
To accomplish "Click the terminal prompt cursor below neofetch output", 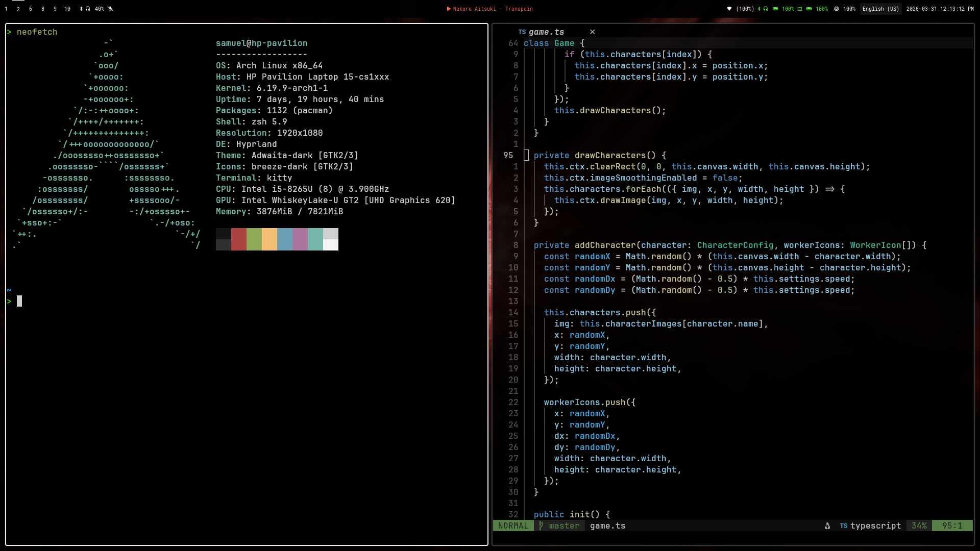I will tap(19, 301).
